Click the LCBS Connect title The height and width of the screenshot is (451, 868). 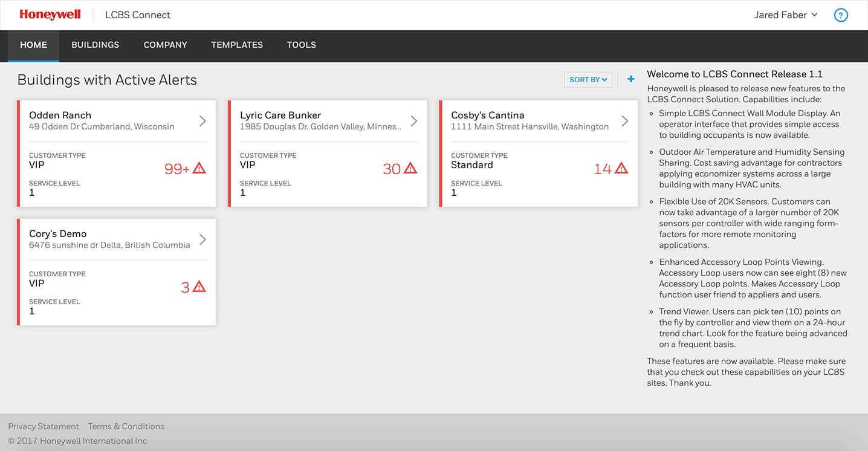pos(138,15)
